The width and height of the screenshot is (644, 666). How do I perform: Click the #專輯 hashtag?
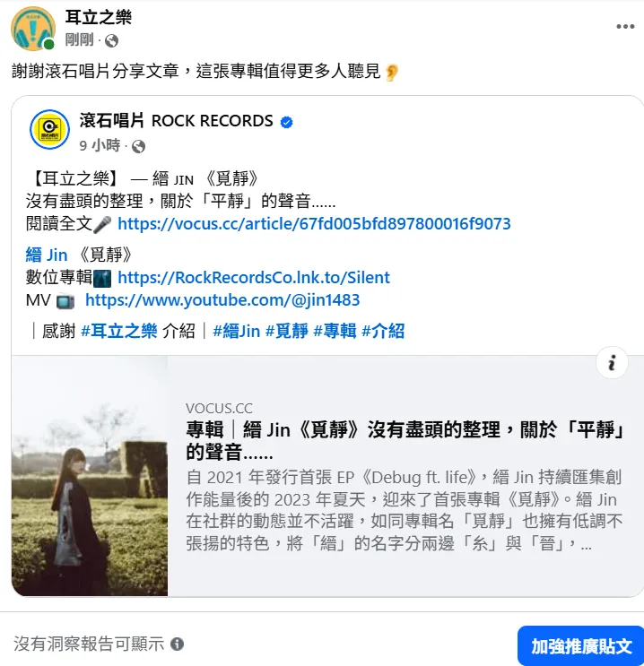[x=335, y=331]
